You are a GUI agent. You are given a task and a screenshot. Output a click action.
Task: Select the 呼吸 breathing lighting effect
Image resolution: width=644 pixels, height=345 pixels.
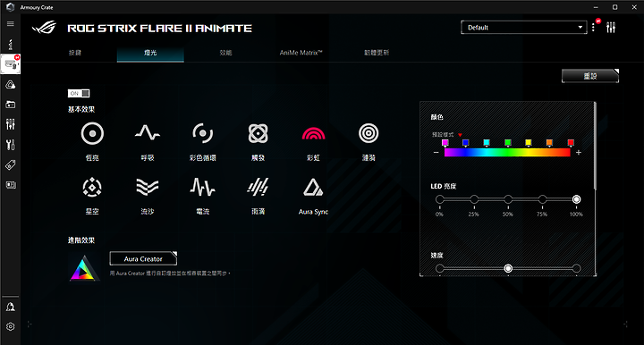point(148,141)
